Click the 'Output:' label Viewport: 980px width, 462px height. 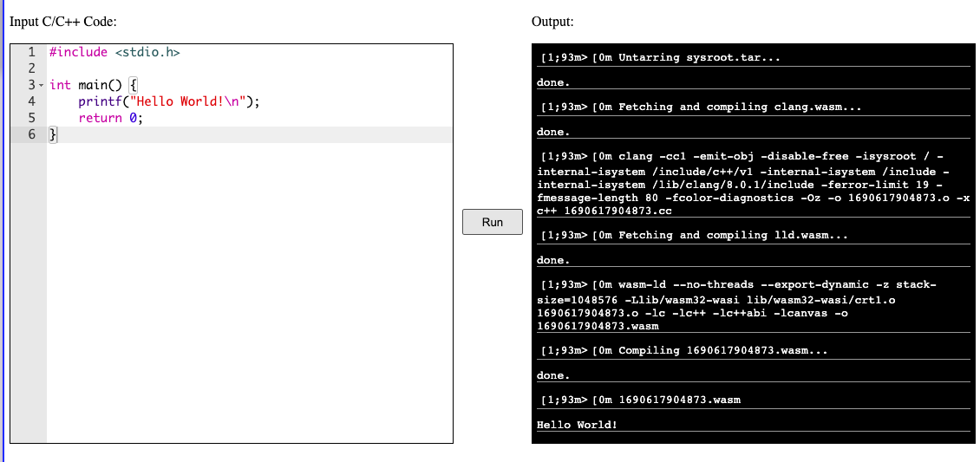[x=552, y=22]
